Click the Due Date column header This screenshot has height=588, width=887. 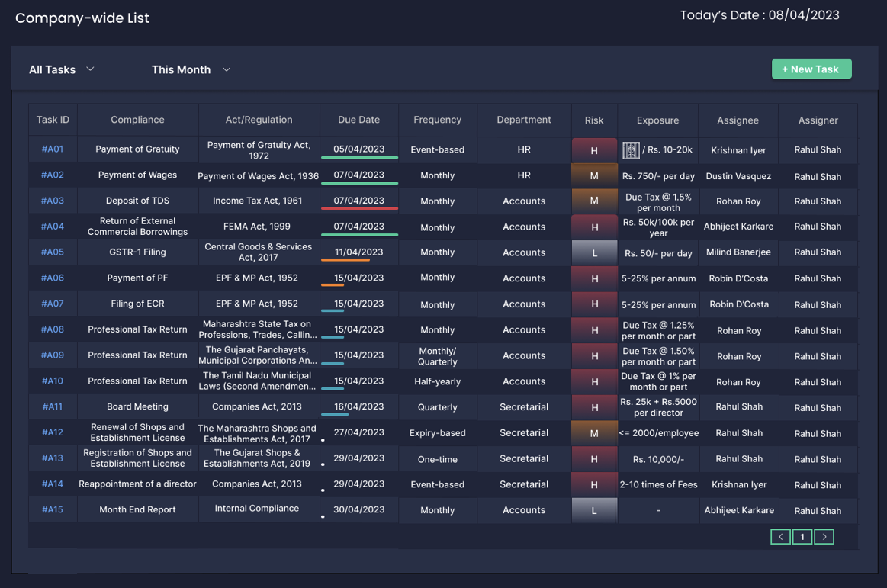coord(358,120)
